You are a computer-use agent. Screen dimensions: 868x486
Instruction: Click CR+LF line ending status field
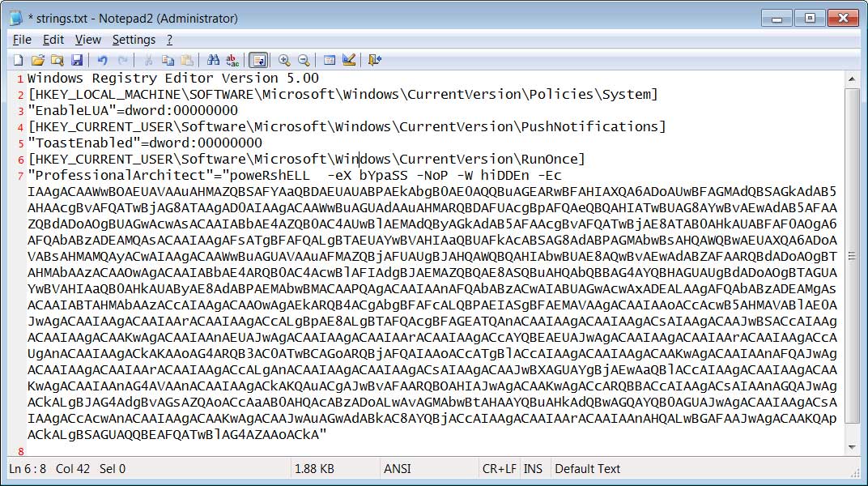point(500,469)
